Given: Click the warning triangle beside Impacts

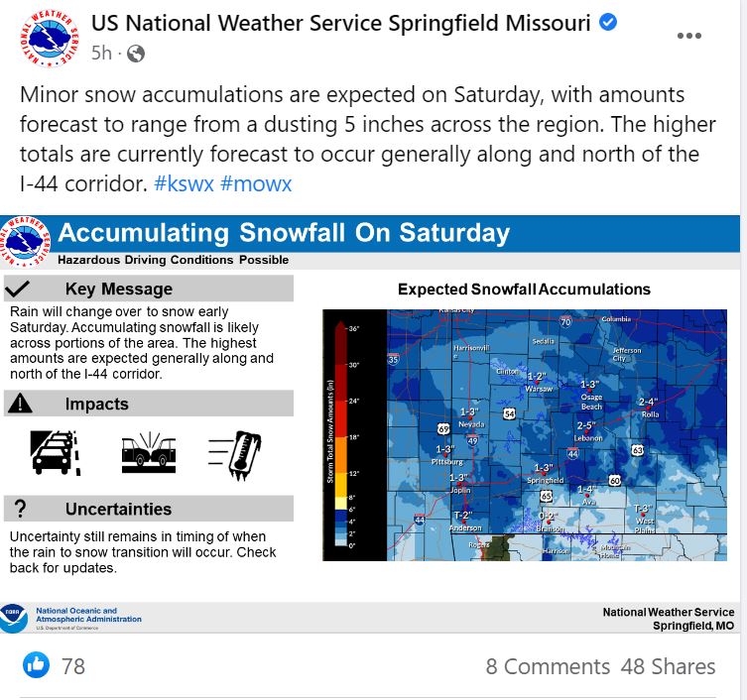Looking at the screenshot, I should [x=20, y=404].
